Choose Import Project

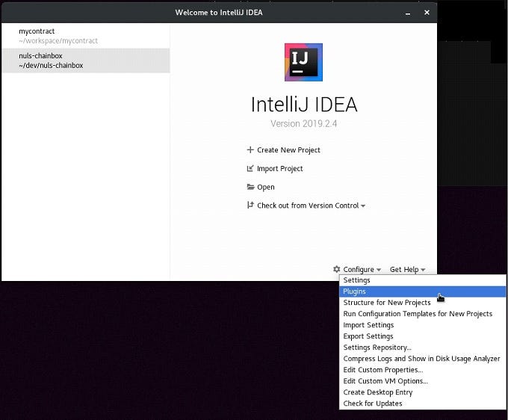click(280, 168)
